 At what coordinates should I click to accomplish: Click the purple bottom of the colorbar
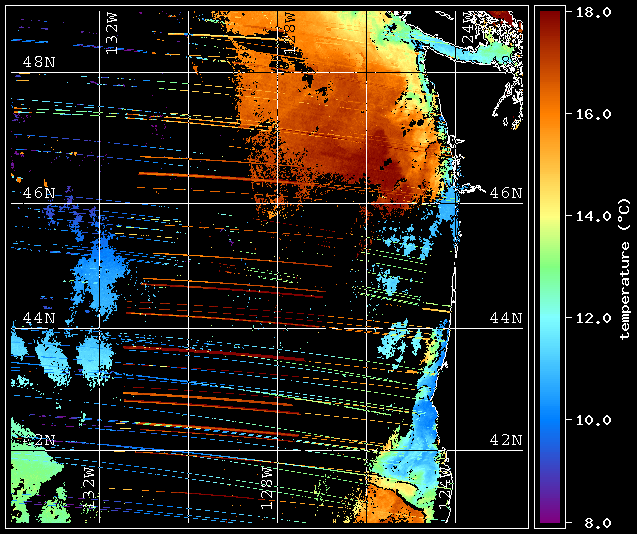[x=550, y=514]
